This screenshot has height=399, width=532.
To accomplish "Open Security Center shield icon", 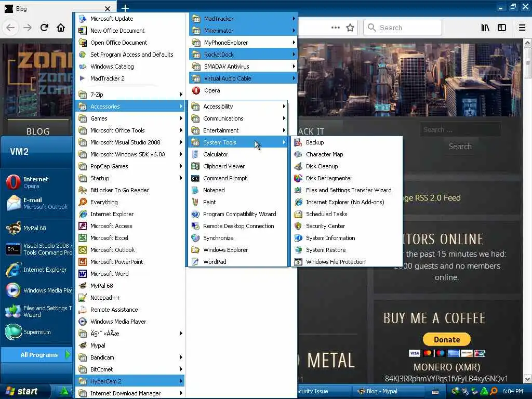I will tap(298, 226).
